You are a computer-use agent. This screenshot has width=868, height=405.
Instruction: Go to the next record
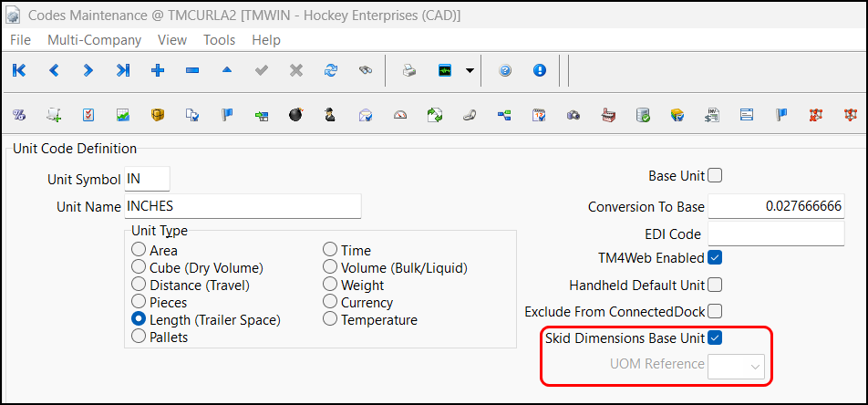88,70
